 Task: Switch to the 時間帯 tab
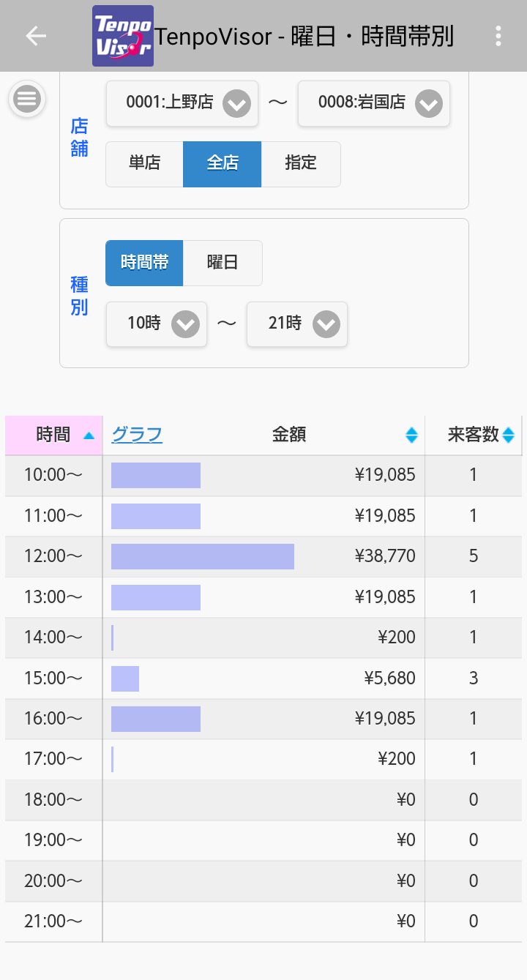[144, 263]
